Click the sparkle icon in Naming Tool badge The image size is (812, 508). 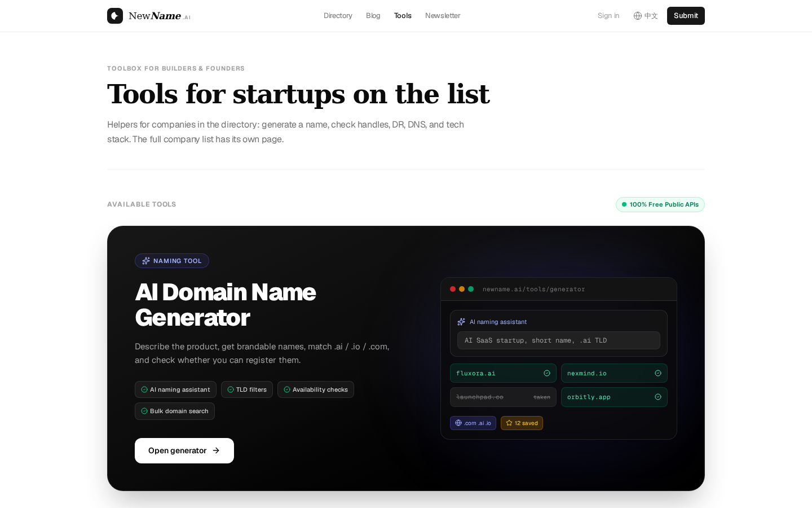point(146,261)
